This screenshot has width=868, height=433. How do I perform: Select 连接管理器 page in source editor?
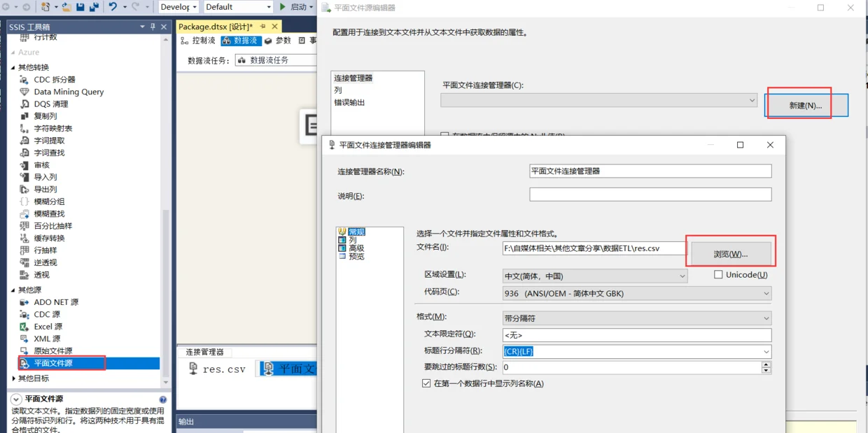click(353, 78)
